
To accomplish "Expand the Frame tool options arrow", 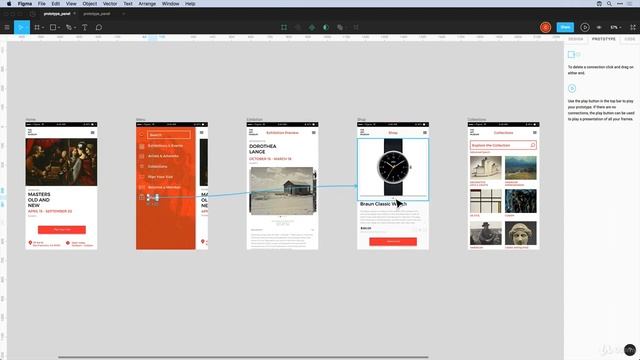I will click(42, 28).
